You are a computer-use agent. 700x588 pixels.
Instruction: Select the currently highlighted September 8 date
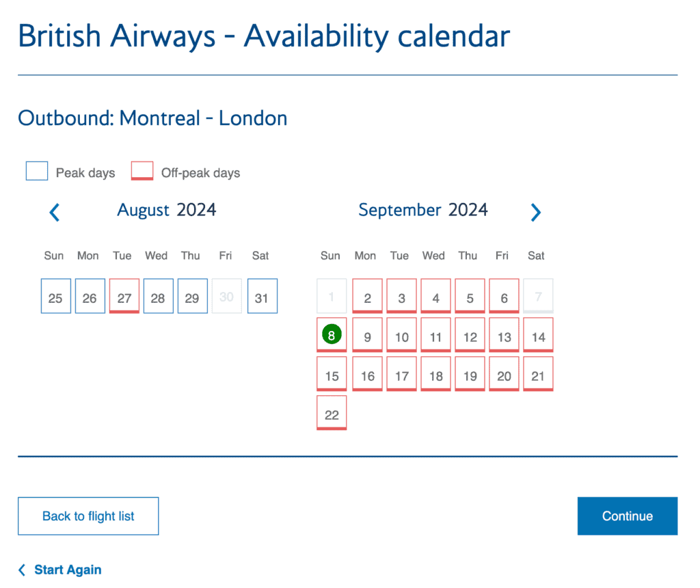pyautogui.click(x=331, y=334)
